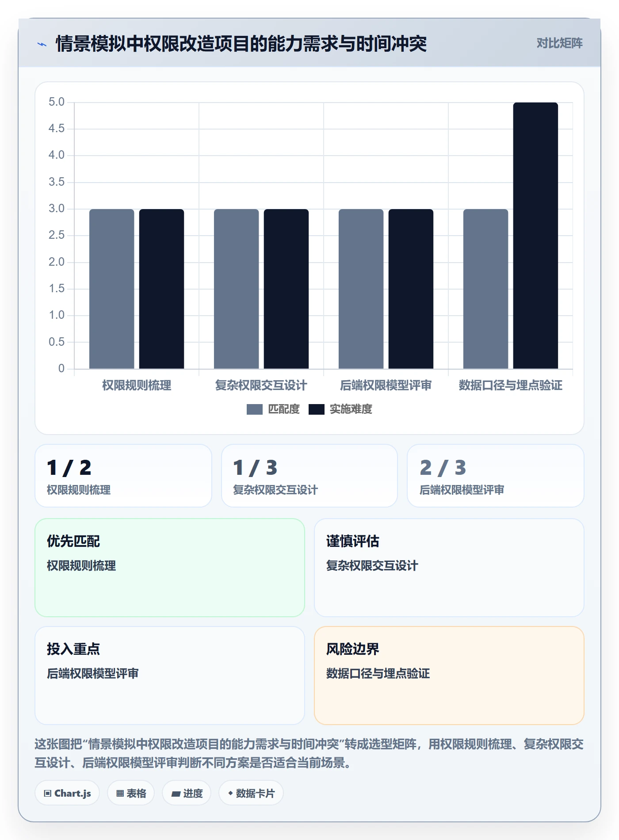This screenshot has width=619, height=840.
Task: Select the 谨慎评估 quadrant card
Action: tap(449, 568)
